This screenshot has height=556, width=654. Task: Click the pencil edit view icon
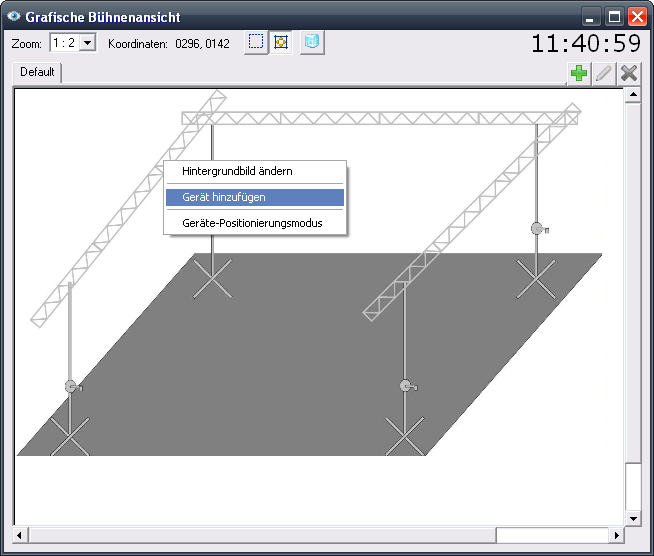[x=604, y=73]
